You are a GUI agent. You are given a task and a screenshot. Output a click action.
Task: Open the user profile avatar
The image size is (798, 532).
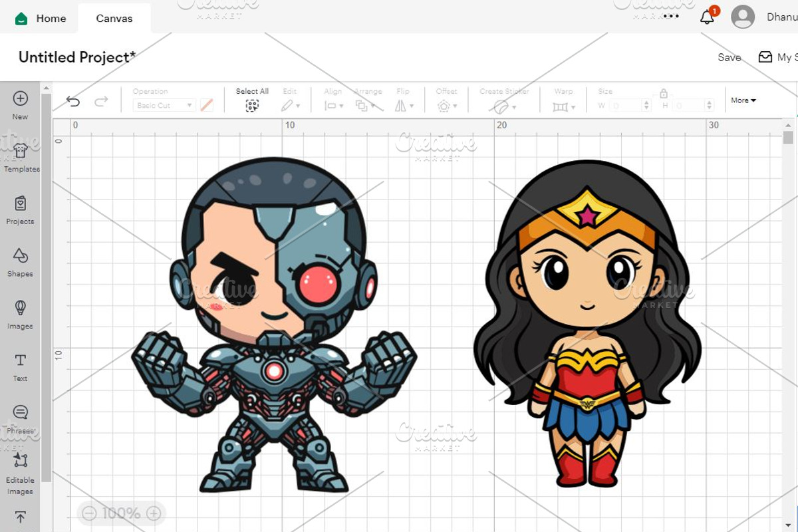(x=743, y=17)
